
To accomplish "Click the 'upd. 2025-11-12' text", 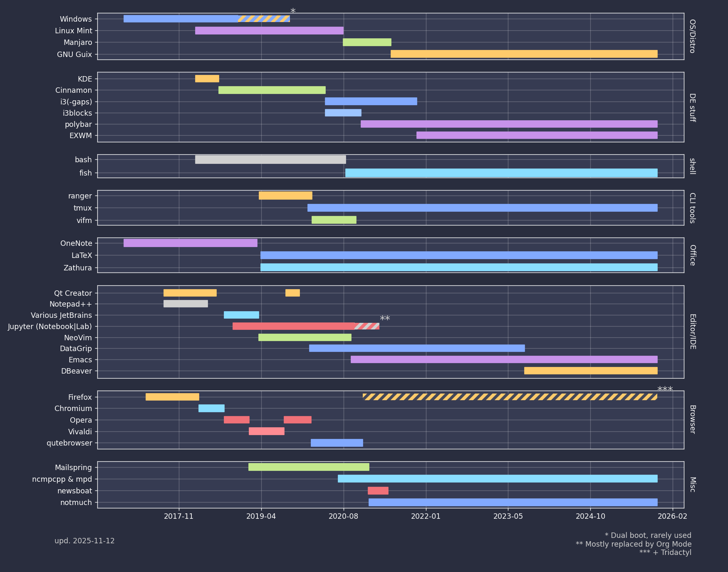I will [84, 541].
